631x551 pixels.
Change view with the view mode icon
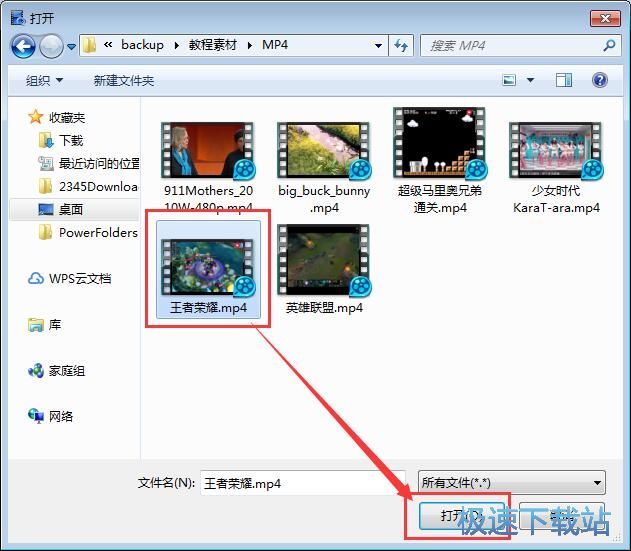pyautogui.click(x=509, y=80)
